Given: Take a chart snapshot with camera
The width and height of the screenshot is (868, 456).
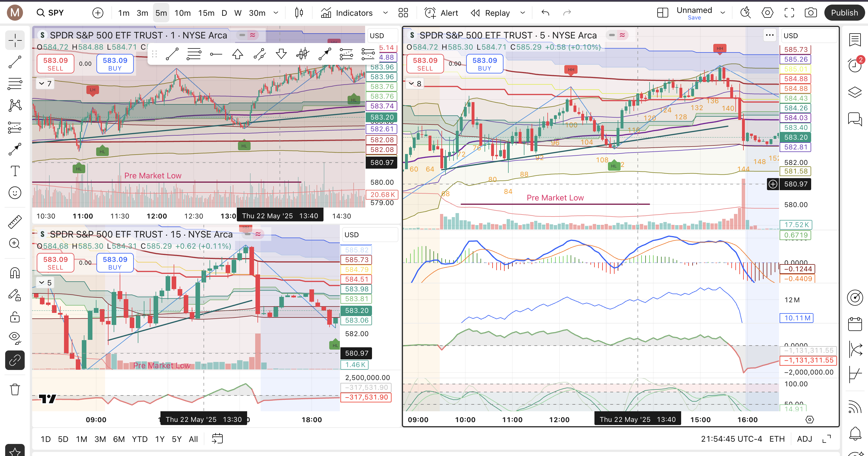Looking at the screenshot, I should 811,13.
